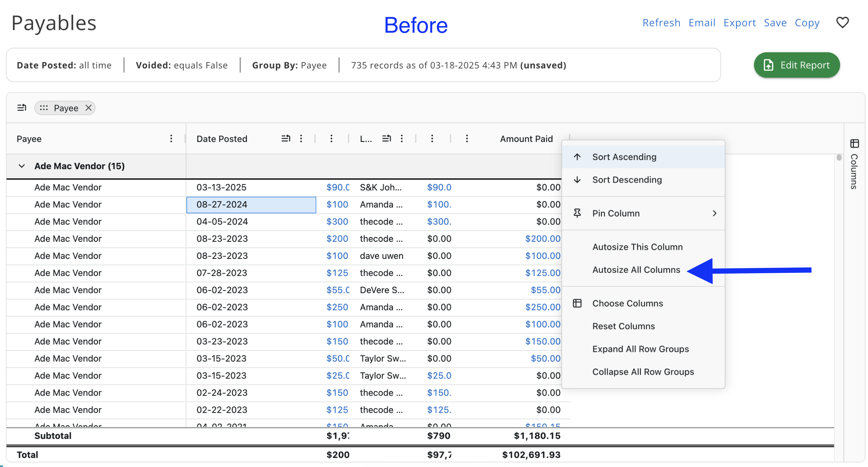Choose Collapse All Row Groups
Image resolution: width=868 pixels, height=467 pixels.
click(643, 372)
